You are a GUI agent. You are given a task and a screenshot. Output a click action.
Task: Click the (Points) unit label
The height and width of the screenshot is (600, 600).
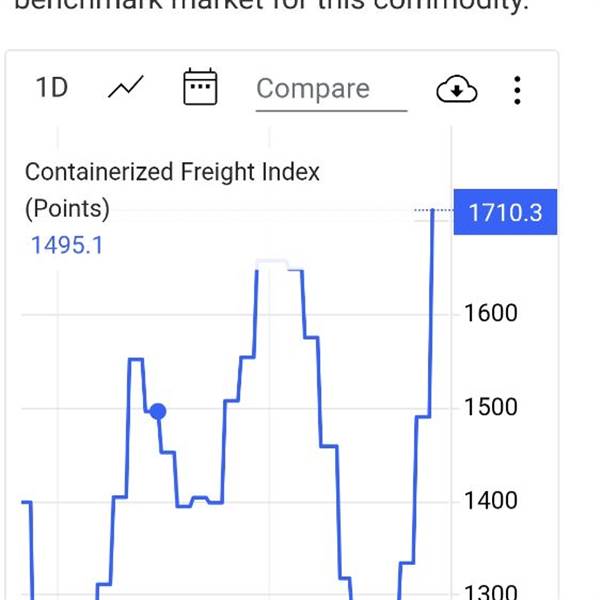tap(67, 209)
